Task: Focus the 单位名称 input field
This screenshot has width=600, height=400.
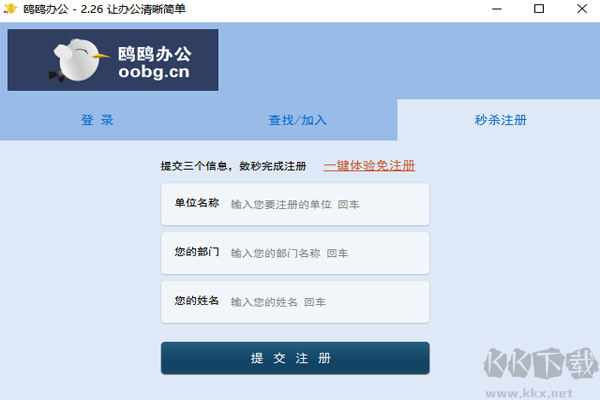Action: pos(295,204)
